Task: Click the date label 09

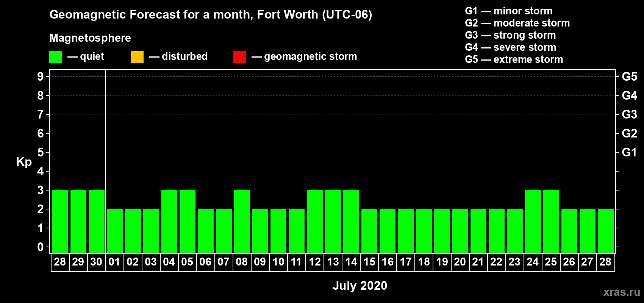Action: pos(260,262)
